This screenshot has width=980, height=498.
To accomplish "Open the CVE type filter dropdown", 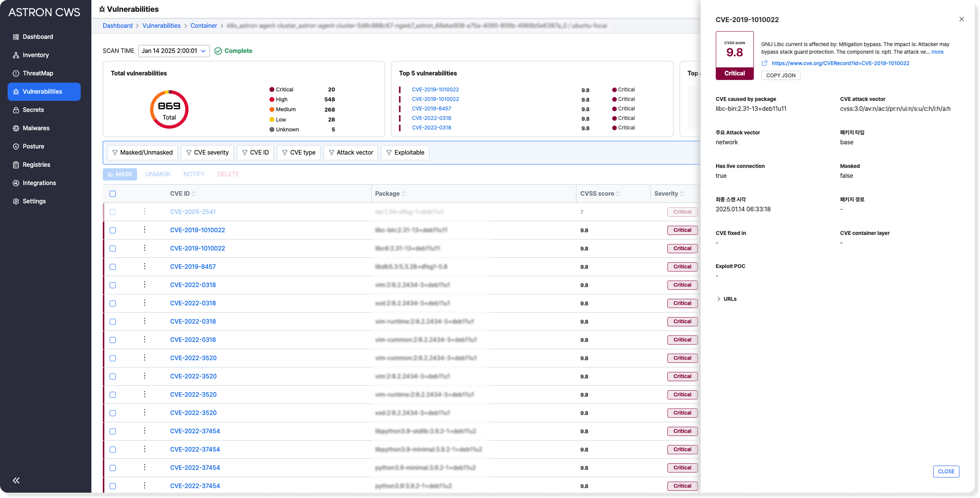I will coord(298,153).
